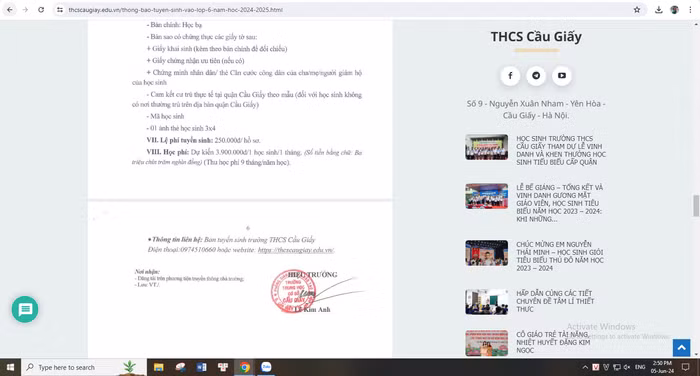This screenshot has height=376, width=700.
Task: Click the blue back-to-top arrow button
Action: click(681, 347)
